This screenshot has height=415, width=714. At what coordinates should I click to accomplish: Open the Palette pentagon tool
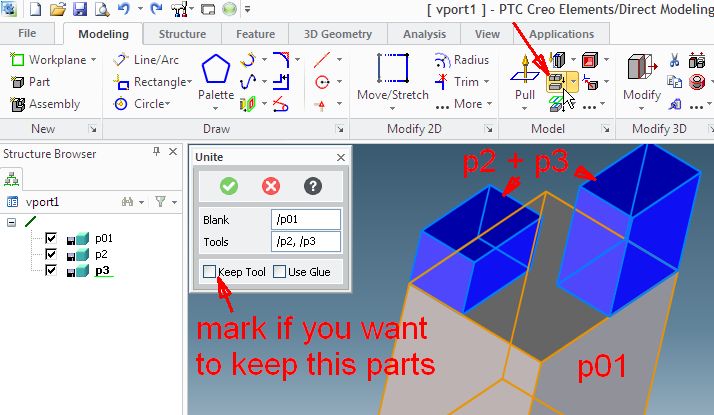click(216, 68)
